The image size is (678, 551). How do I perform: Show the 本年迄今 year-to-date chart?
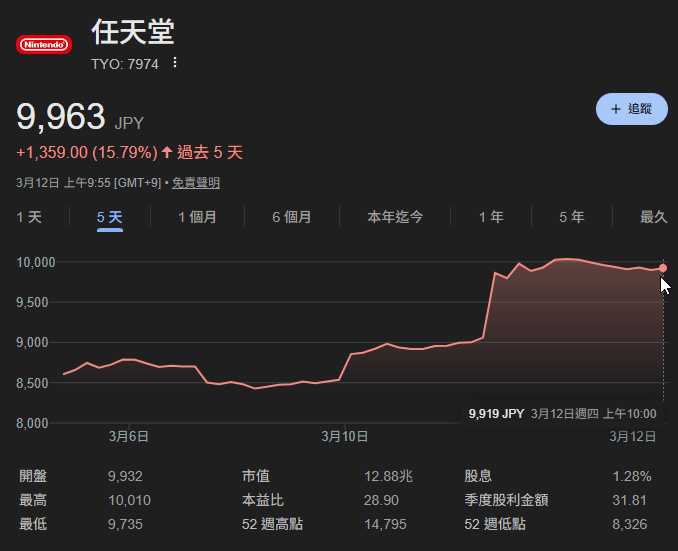[x=395, y=217]
